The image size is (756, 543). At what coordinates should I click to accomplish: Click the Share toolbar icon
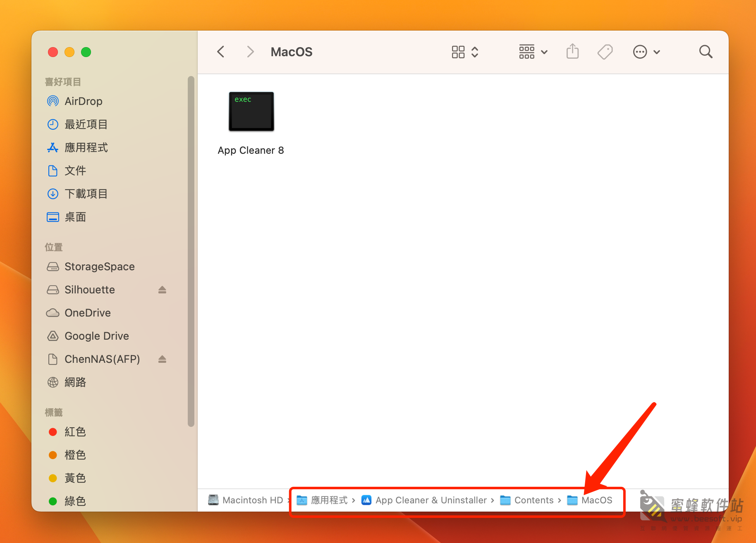tap(573, 52)
